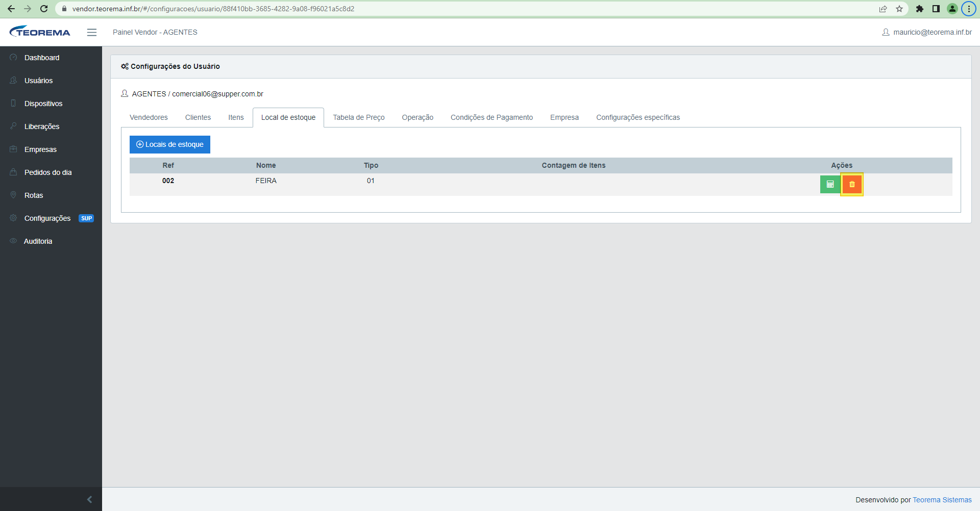This screenshot has height=511, width=980.
Task: Click AGENTES / comercial06@supper.com.br text
Action: coord(198,94)
